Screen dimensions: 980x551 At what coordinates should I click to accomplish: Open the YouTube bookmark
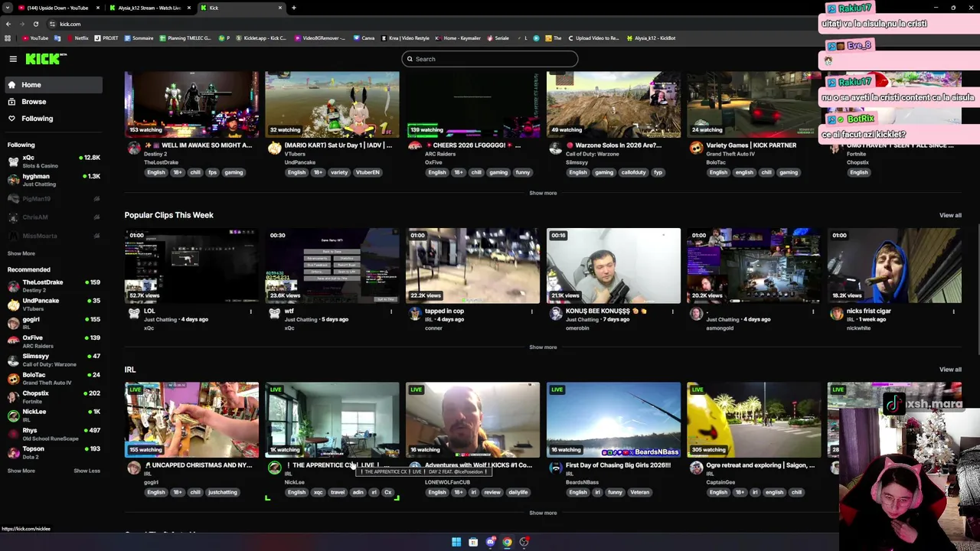pyautogui.click(x=35, y=38)
